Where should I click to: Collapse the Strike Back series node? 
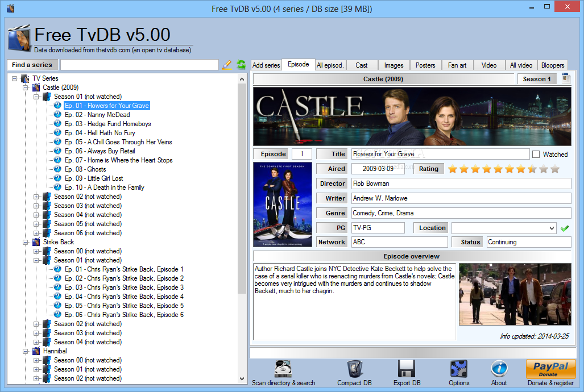click(x=26, y=242)
